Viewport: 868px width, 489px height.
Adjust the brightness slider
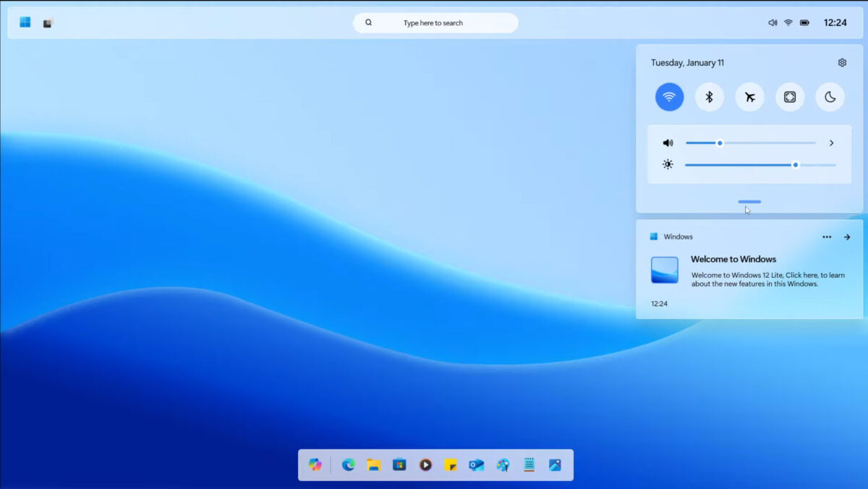[x=796, y=165]
